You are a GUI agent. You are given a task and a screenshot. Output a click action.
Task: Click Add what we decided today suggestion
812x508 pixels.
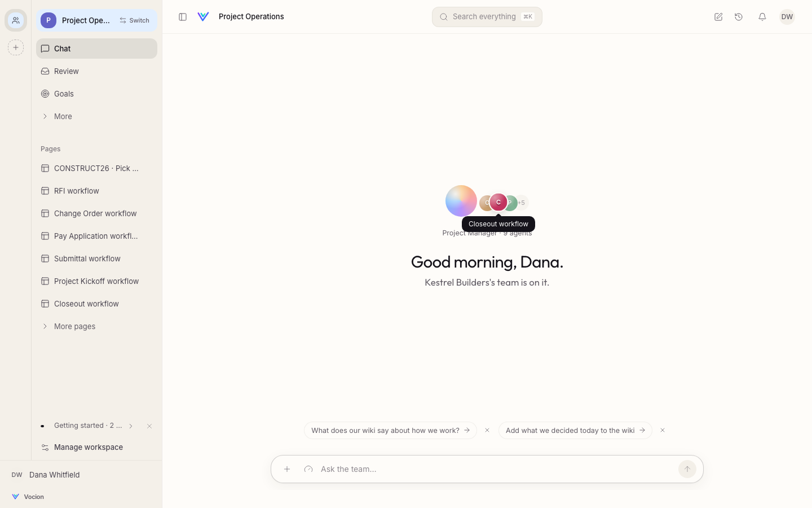(x=575, y=430)
